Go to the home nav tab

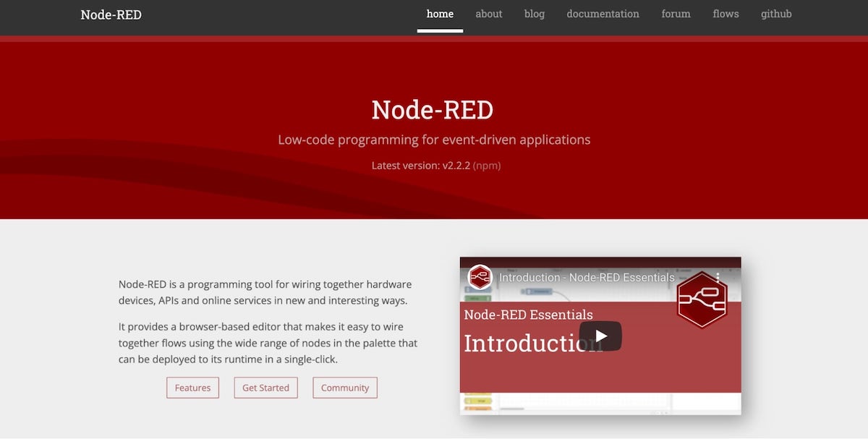[x=440, y=14]
